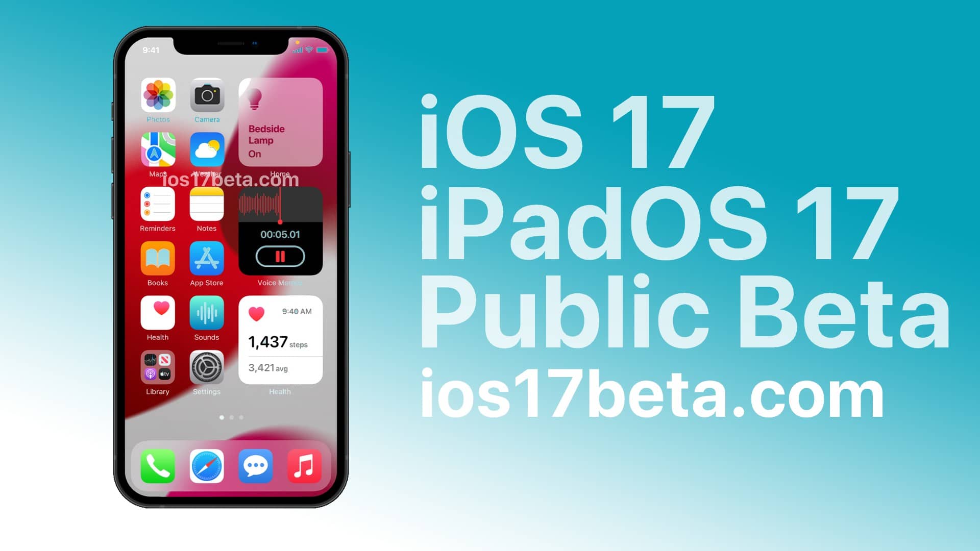Open the Notes app
Screen dimensions: 980x551
point(207,205)
